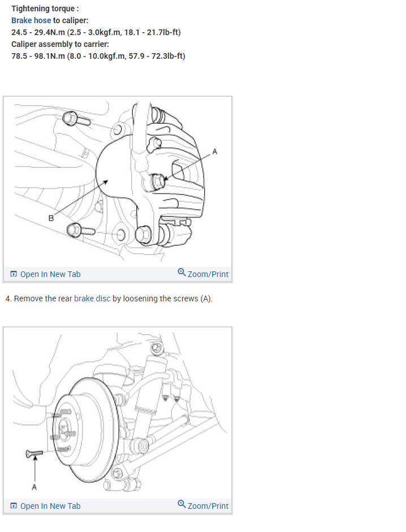Click the step 4 instruction text

click(109, 299)
